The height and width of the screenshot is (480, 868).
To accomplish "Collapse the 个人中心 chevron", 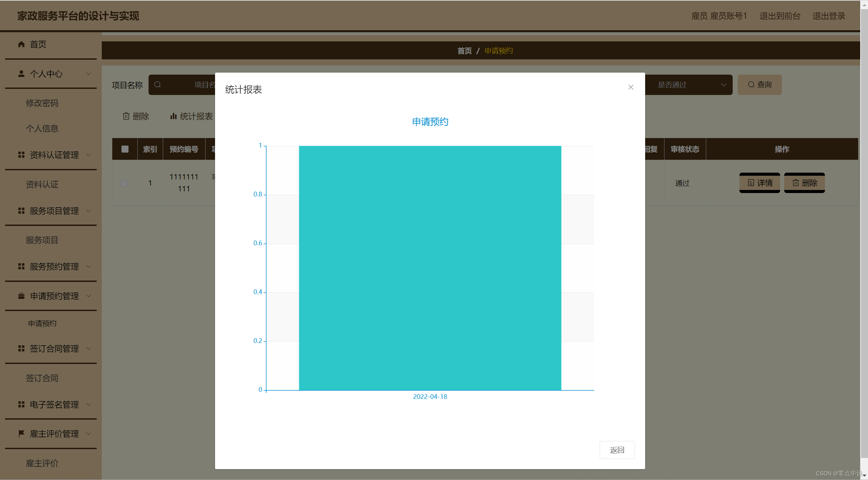I will [89, 74].
